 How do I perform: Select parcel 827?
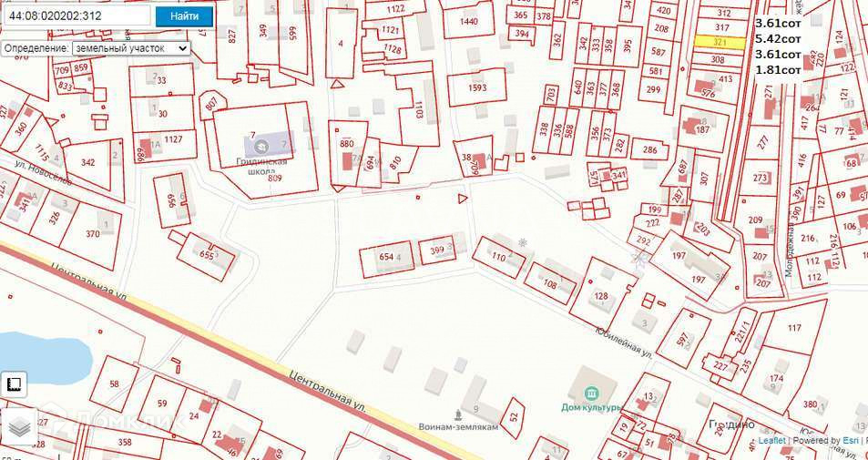pyautogui.click(x=232, y=36)
